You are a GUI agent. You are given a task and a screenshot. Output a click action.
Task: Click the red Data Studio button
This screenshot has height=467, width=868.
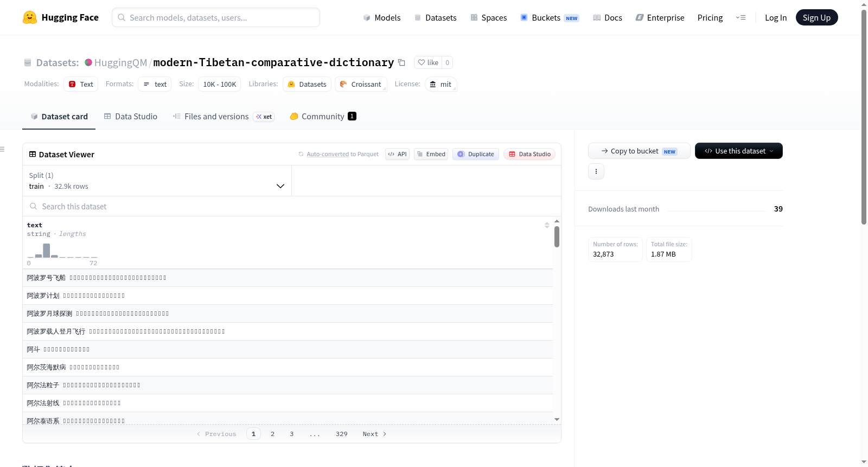529,154
